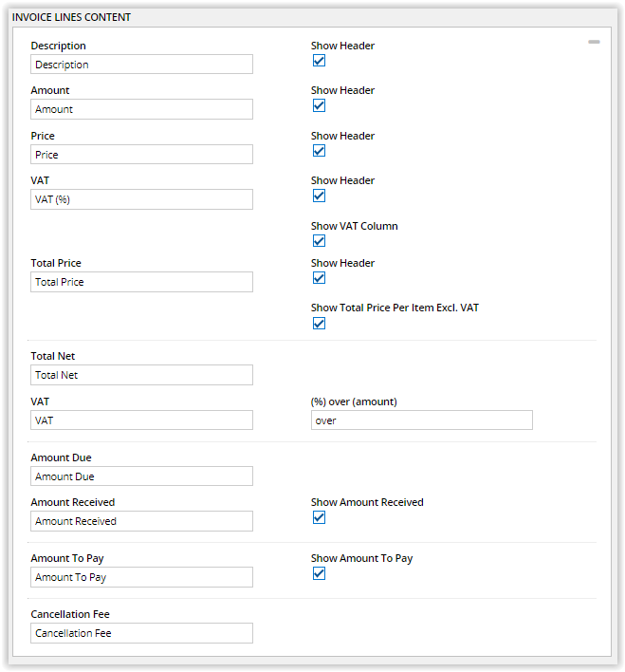Focus the Cancellation Fee input field
Viewport: 625px width, 672px height.
[x=141, y=633]
